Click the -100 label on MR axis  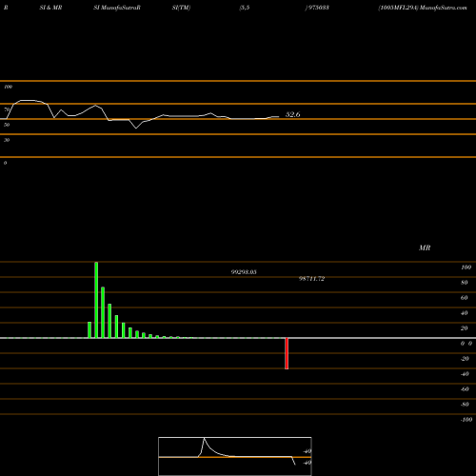(x=466, y=420)
